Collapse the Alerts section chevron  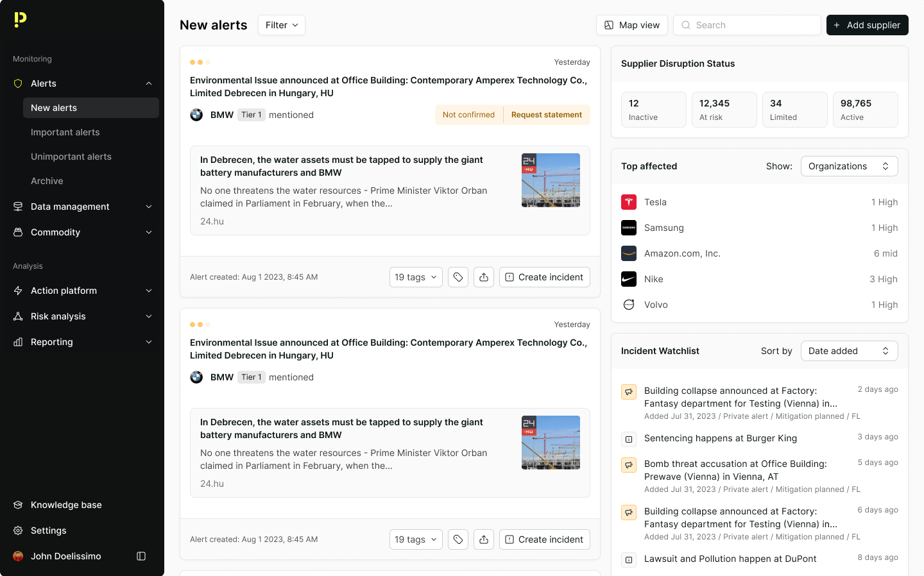(x=149, y=83)
